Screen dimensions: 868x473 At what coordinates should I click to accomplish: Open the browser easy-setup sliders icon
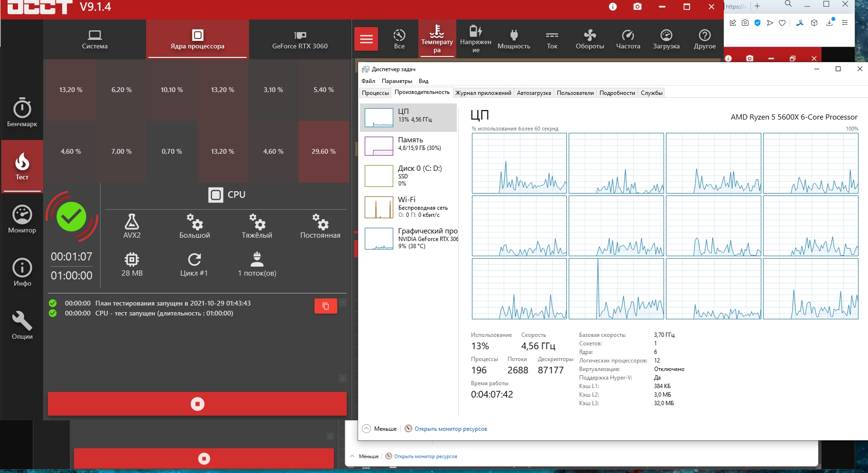click(845, 23)
